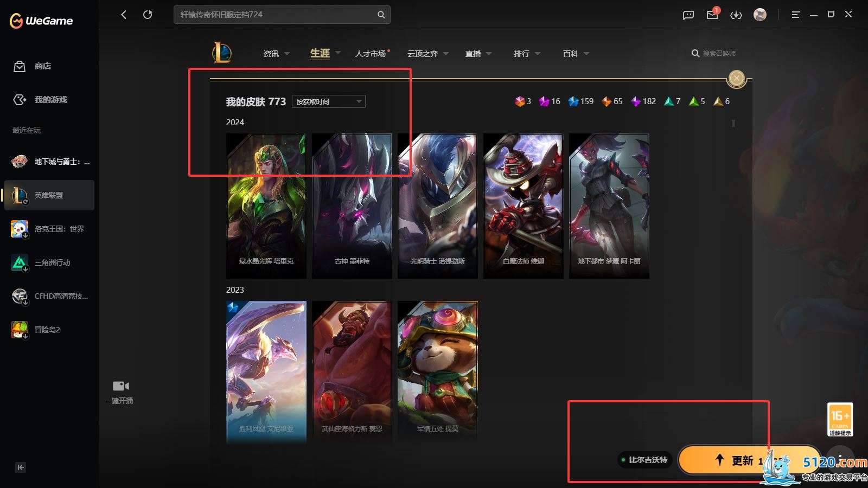
Task: Open the WeGame main menu (three lines)
Action: click(796, 15)
